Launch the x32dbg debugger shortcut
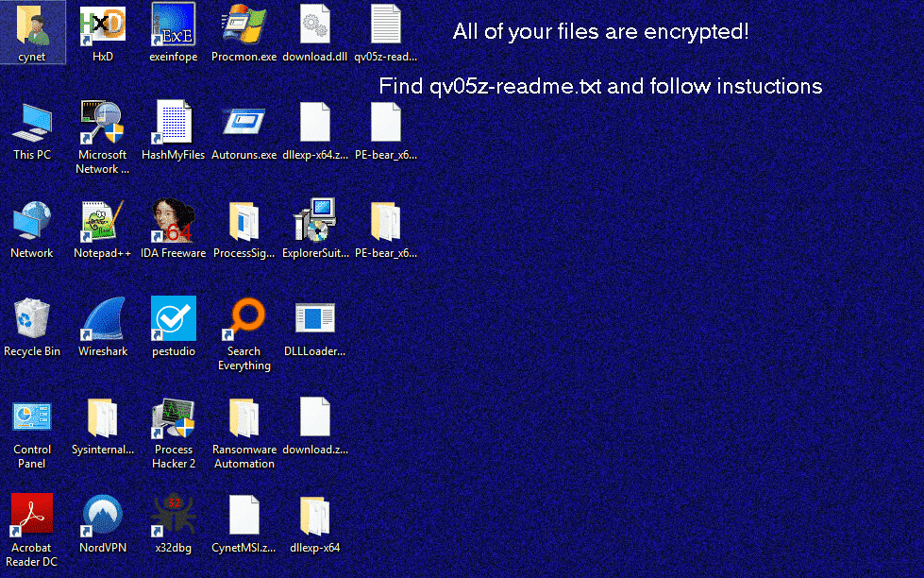The height and width of the screenshot is (578, 924). [x=174, y=515]
